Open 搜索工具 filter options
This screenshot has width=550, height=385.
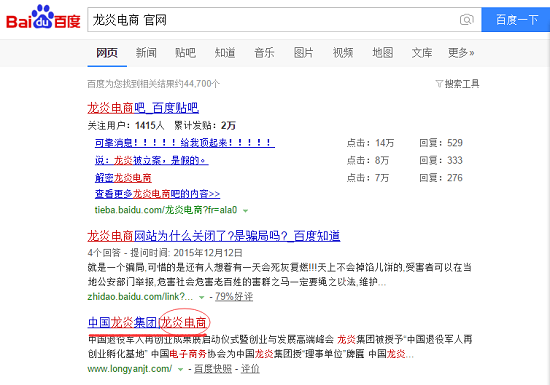click(x=457, y=84)
